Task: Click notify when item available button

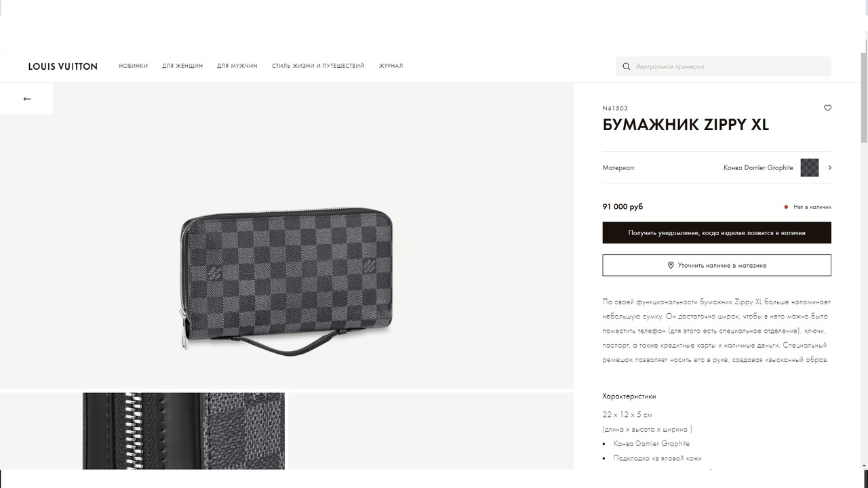Action: pos(717,232)
